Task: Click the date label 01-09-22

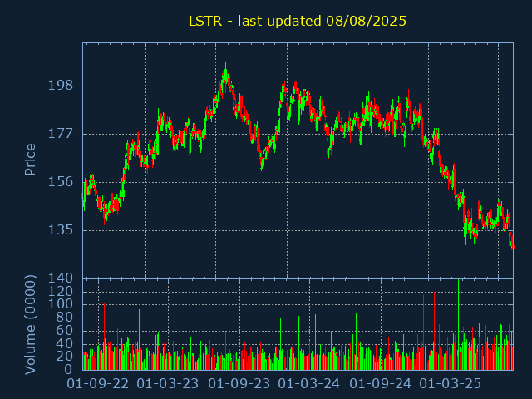Action: point(98,384)
